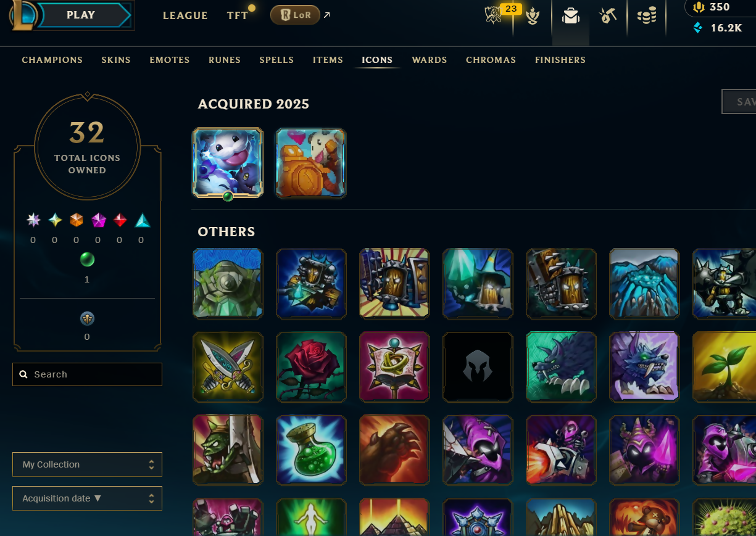Filter by the green gem rarity
756x536 pixels.
(87, 260)
